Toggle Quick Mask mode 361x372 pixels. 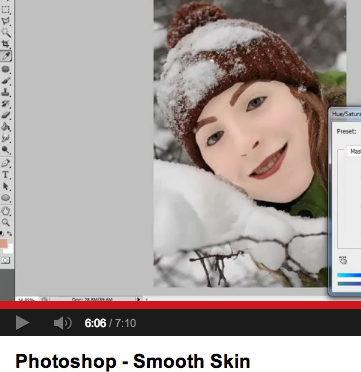point(5,260)
